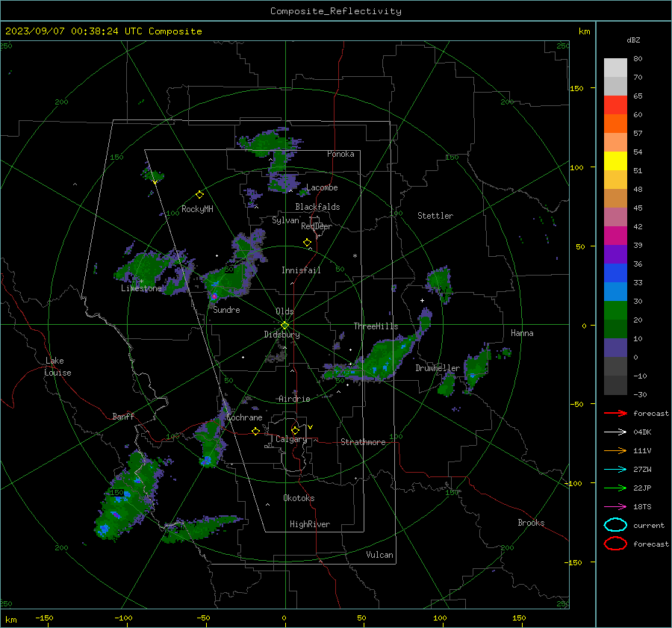Click the Stettler town label
The width and height of the screenshot is (672, 628).
[435, 216]
